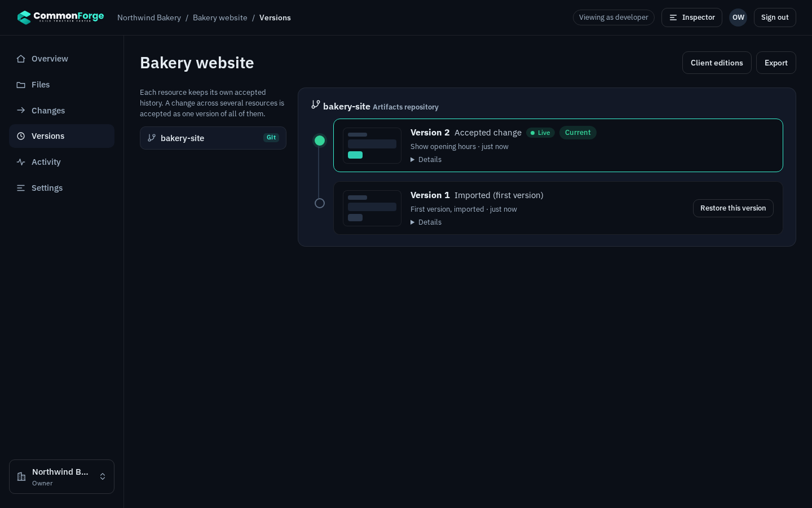Screen dimensions: 812x508
Task: Open the Changes section
Action: tap(61, 111)
